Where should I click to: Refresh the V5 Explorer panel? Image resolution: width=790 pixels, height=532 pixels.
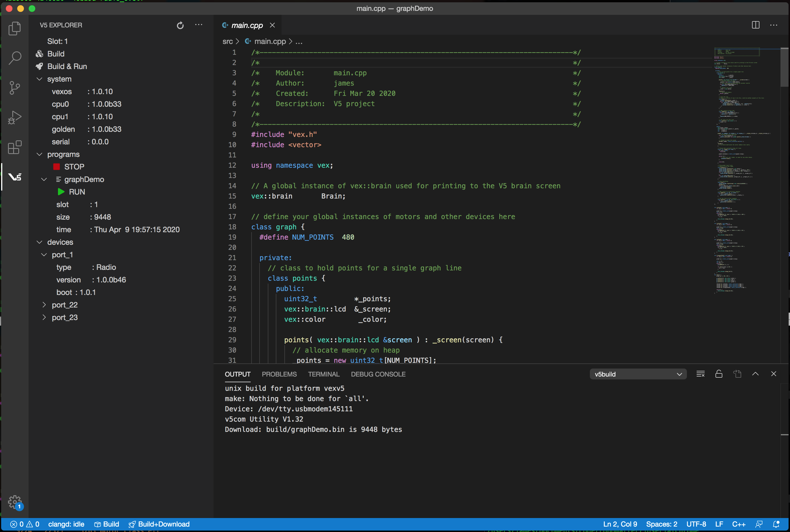pyautogui.click(x=180, y=25)
